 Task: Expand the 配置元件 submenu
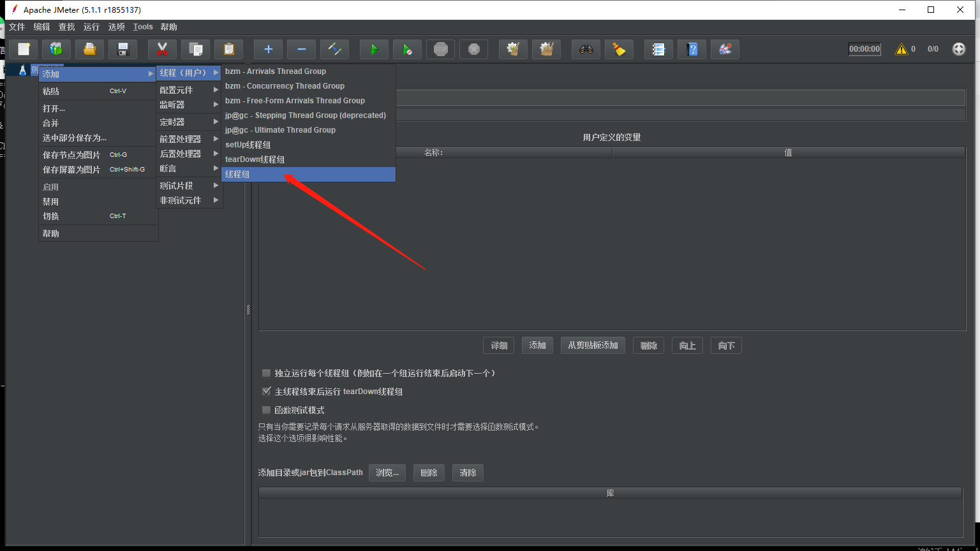click(189, 90)
